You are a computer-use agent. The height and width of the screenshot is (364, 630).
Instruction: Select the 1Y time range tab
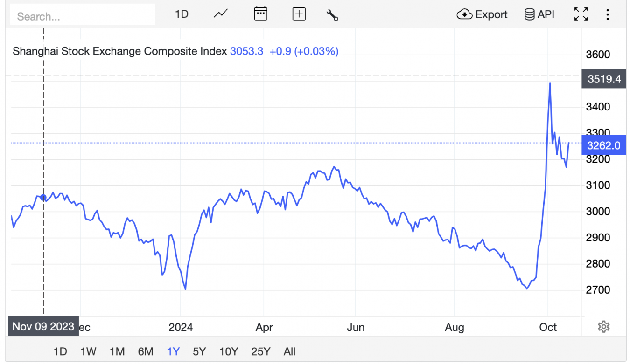point(173,351)
